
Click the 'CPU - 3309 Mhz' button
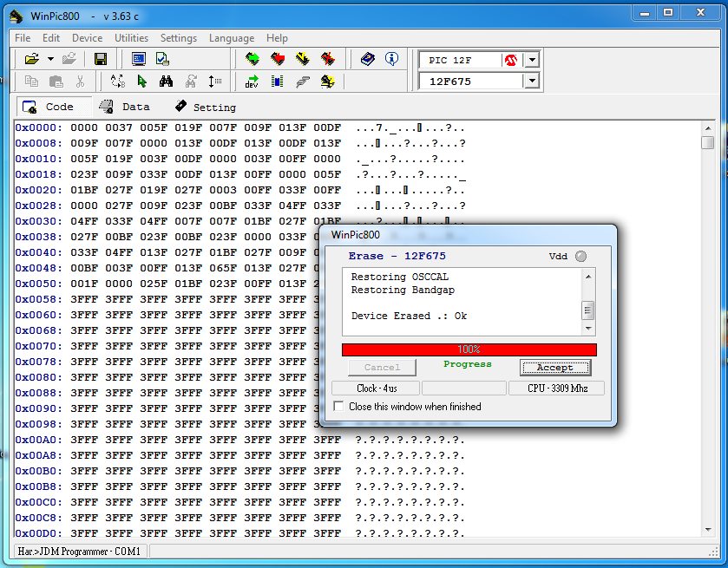click(557, 388)
